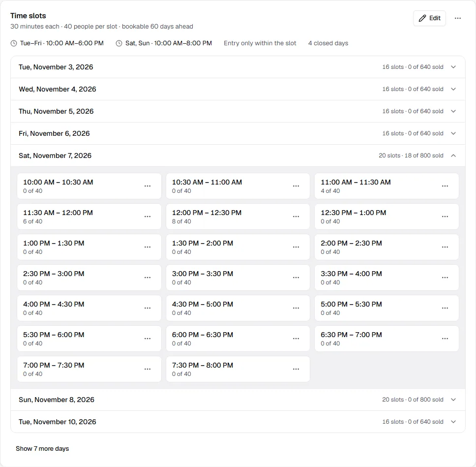The width and height of the screenshot is (476, 467).
Task: Expand Sun, November 8, 2026 chevron
Action: click(x=453, y=400)
